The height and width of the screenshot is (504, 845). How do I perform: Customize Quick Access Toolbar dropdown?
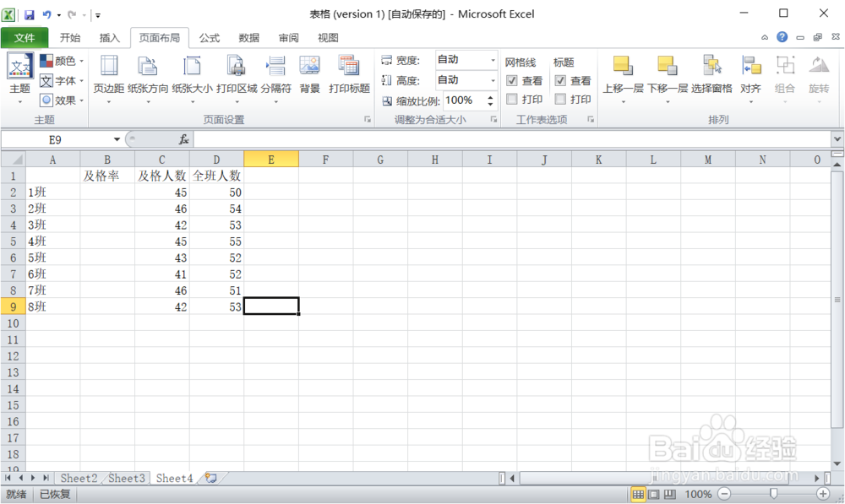(98, 15)
